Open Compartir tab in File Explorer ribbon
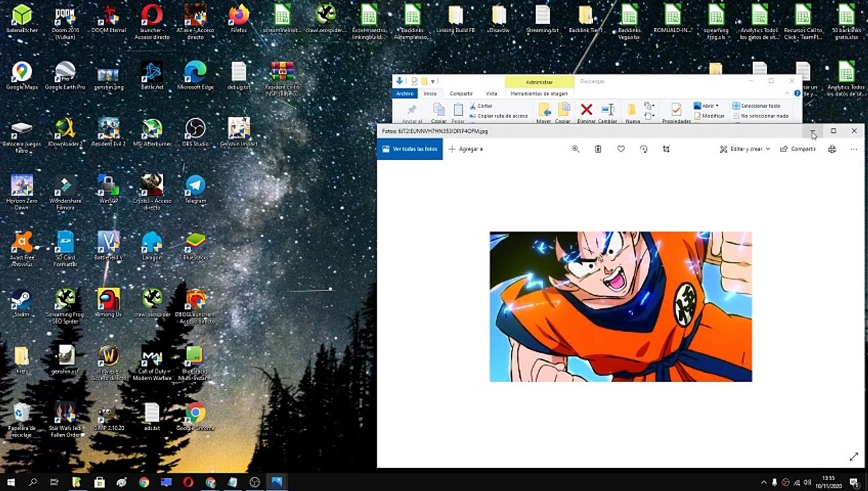This screenshot has height=491, width=868. click(461, 93)
